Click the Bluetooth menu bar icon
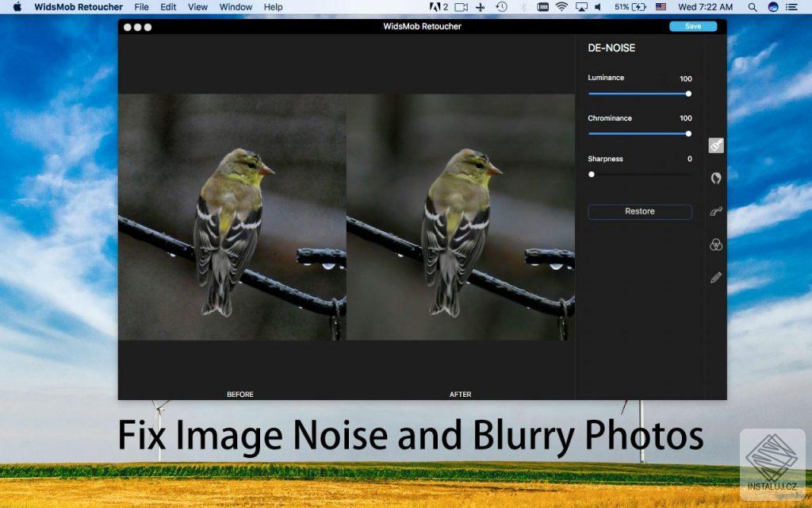The height and width of the screenshot is (508, 812). tap(523, 6)
